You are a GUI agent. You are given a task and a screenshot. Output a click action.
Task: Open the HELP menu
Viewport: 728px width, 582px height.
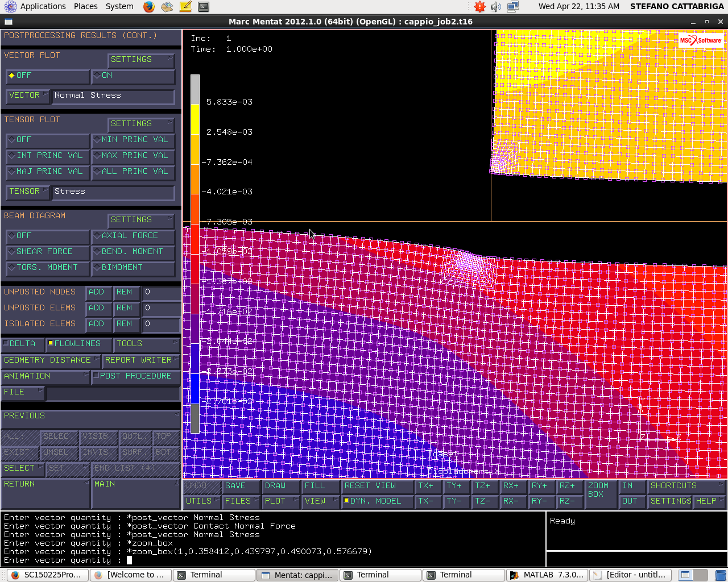click(709, 501)
